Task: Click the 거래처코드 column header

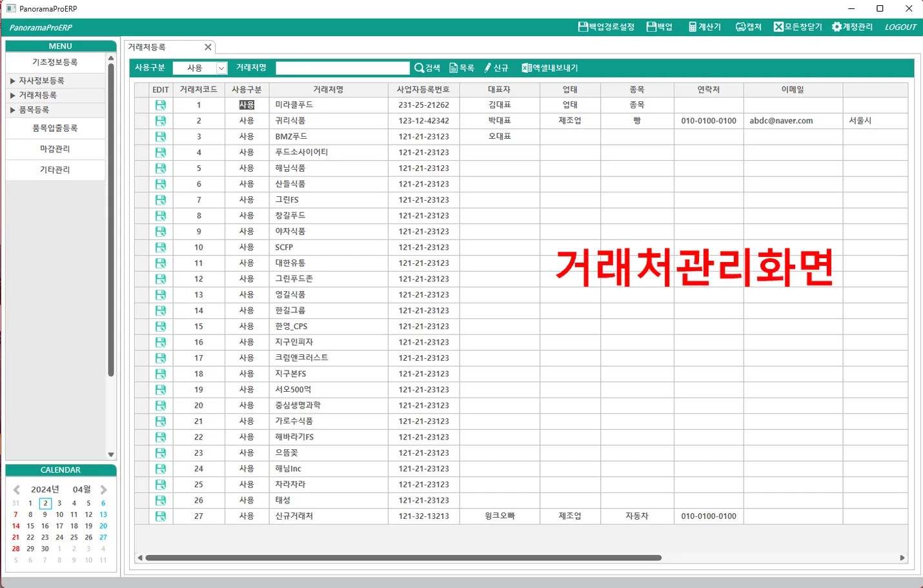Action: pyautogui.click(x=199, y=90)
